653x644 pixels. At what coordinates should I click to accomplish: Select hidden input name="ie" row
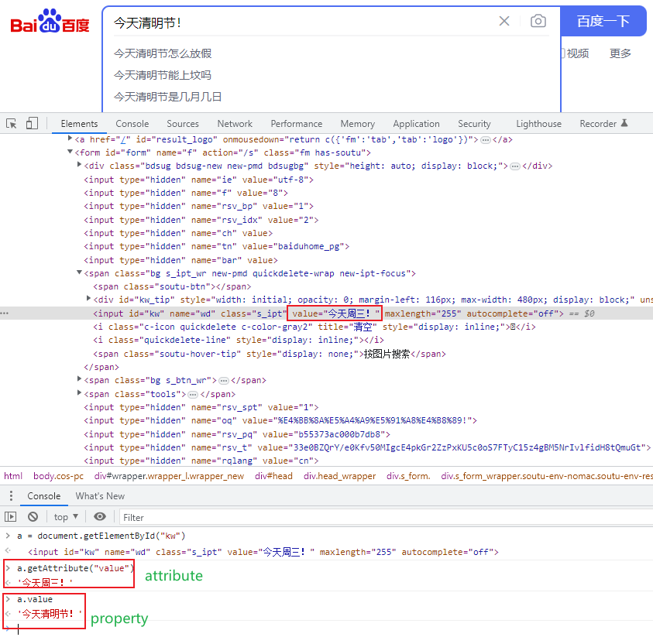coord(198,180)
